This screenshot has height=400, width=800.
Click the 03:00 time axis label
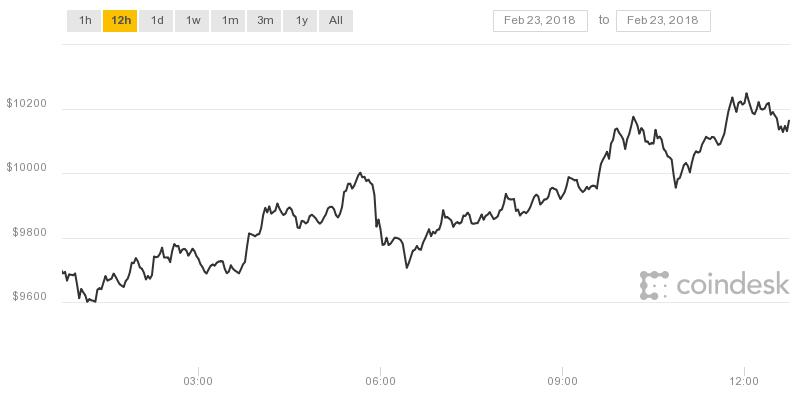(x=198, y=381)
